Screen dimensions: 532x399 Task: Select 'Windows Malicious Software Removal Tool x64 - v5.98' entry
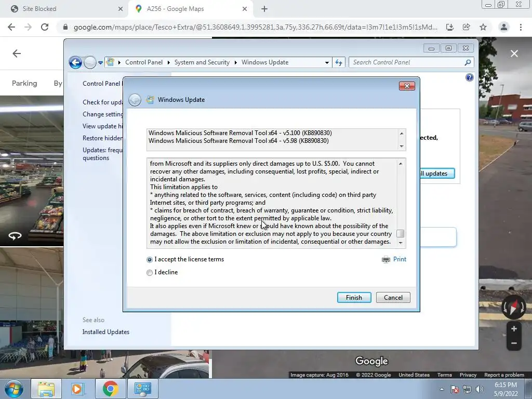coord(238,141)
